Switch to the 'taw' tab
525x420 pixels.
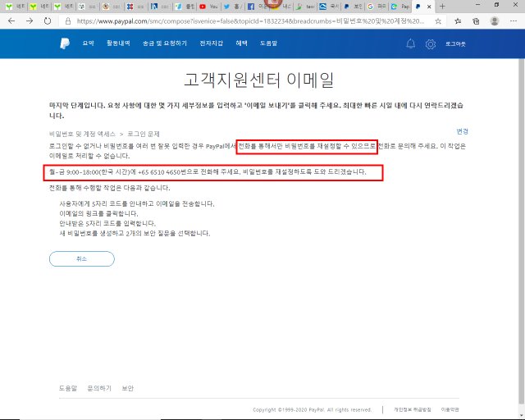(x=305, y=7)
